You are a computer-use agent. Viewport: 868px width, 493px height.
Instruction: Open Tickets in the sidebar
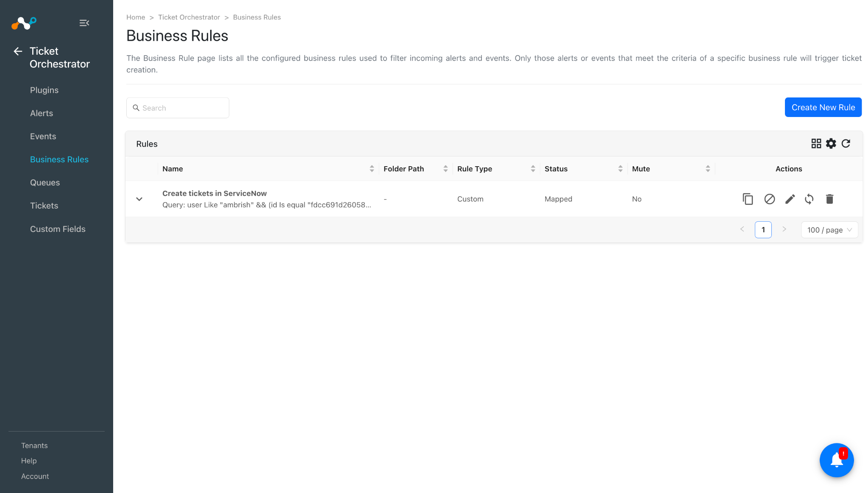[44, 206]
